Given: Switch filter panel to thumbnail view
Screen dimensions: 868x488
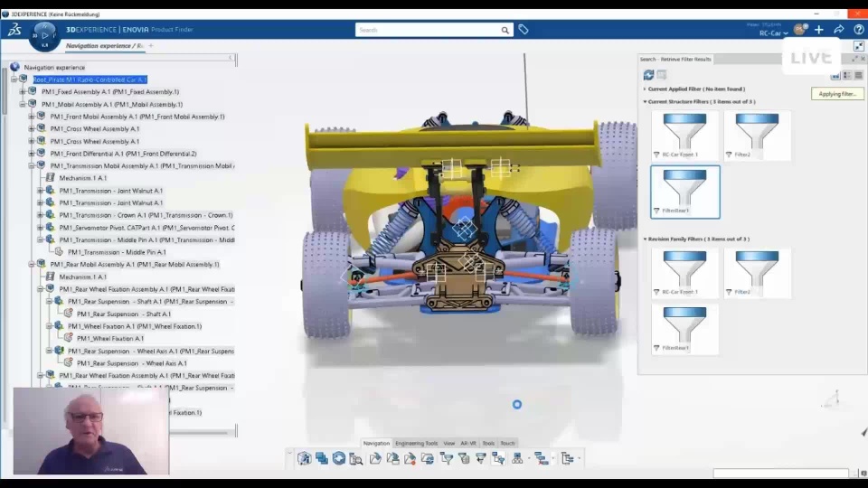Looking at the screenshot, I should point(835,75).
